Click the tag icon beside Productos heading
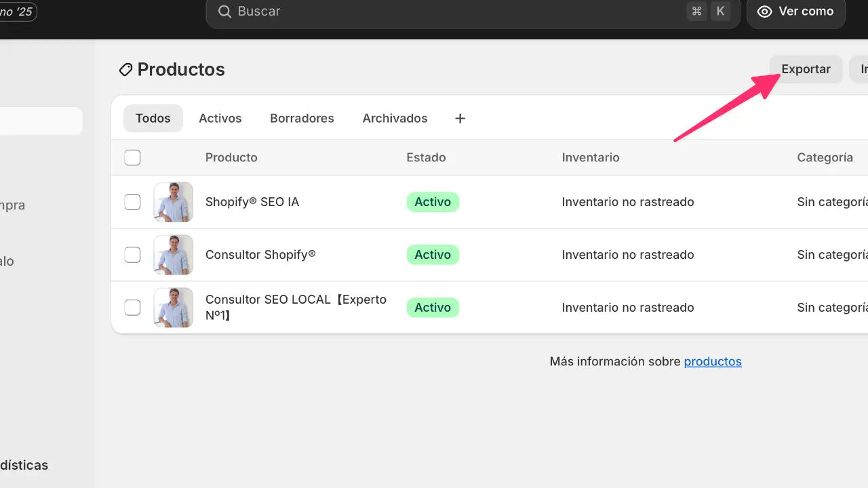The image size is (868, 488). point(125,69)
